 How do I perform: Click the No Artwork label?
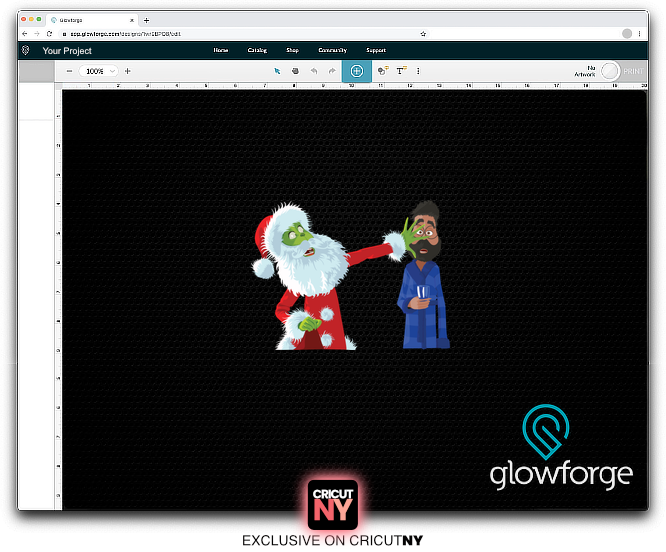click(585, 71)
